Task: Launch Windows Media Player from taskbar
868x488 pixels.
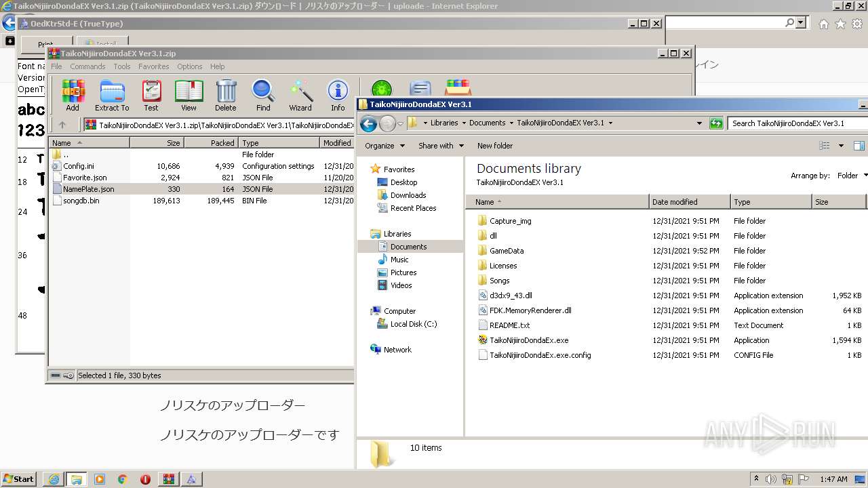Action: click(x=100, y=479)
